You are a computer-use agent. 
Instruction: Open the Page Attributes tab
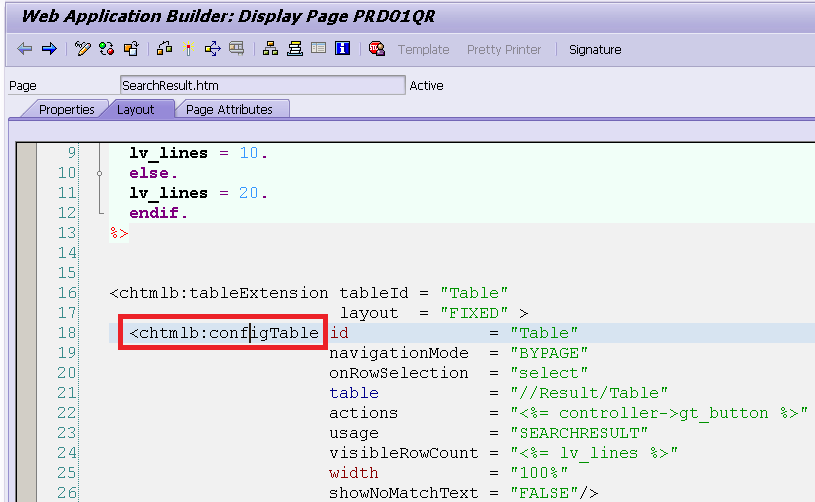pos(229,110)
